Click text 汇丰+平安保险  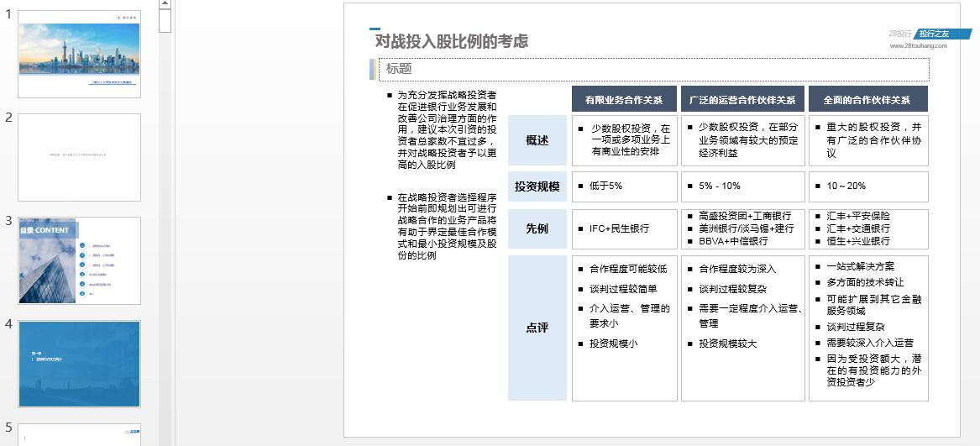coord(858,216)
